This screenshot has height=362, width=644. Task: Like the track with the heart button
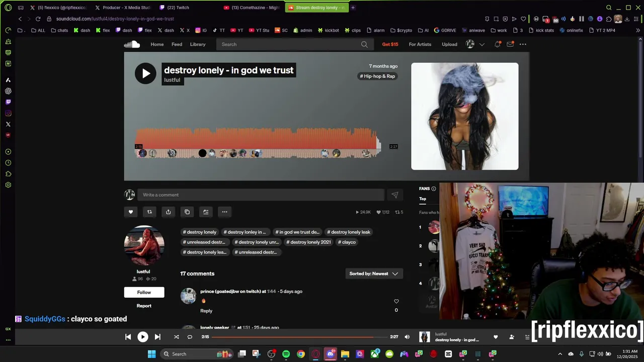point(131,212)
